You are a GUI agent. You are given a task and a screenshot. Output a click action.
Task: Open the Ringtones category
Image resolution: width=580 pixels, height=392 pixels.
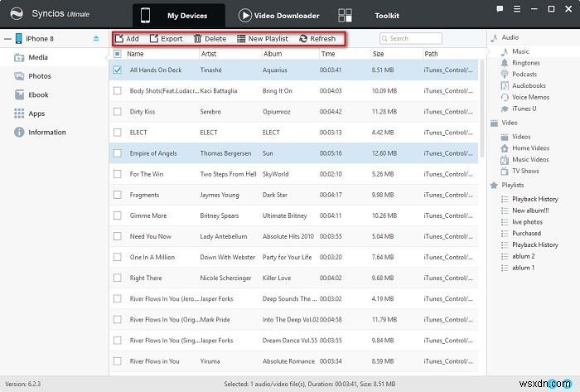[525, 63]
